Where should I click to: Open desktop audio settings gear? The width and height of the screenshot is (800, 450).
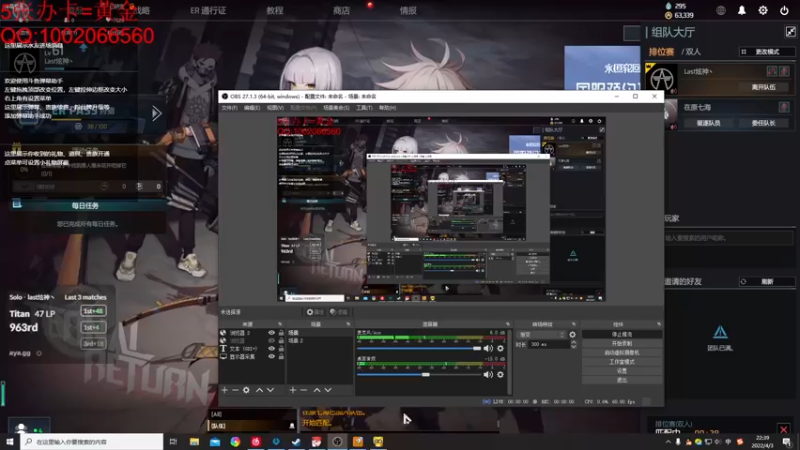click(501, 374)
